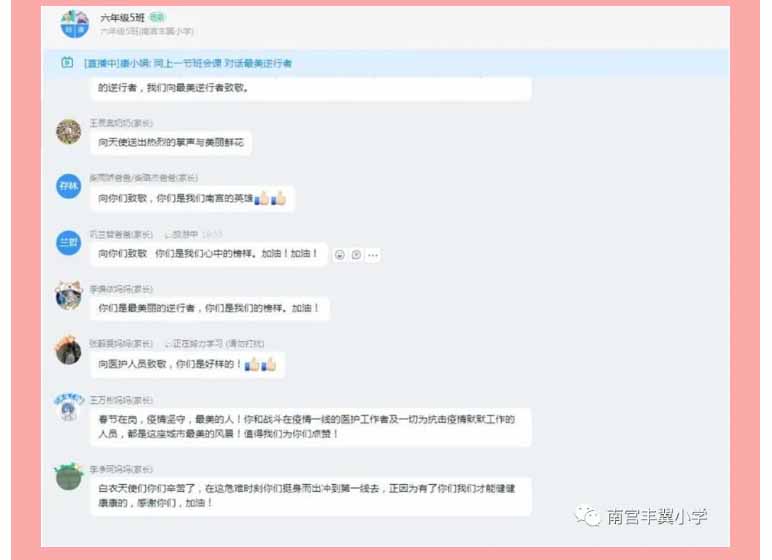The image size is (772, 560).
Task: Select the message 向你们致敬,你们是我们南宫的英雄
Action: [193, 198]
